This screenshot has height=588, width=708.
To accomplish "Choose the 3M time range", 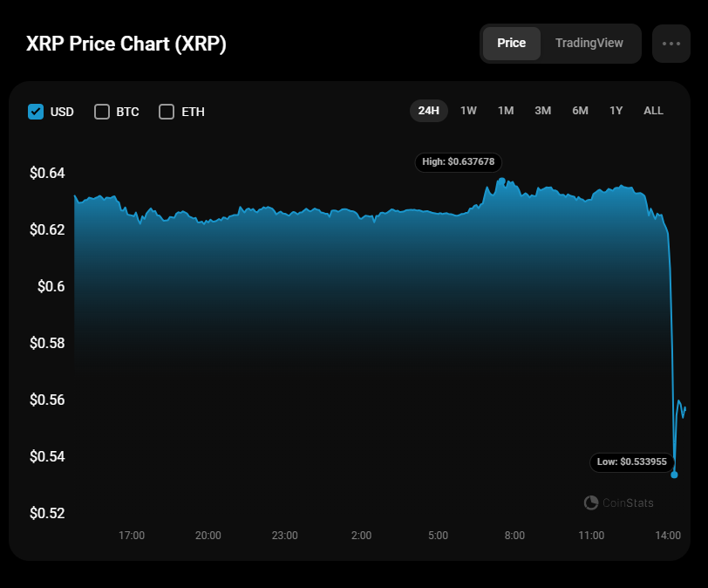I will (542, 111).
